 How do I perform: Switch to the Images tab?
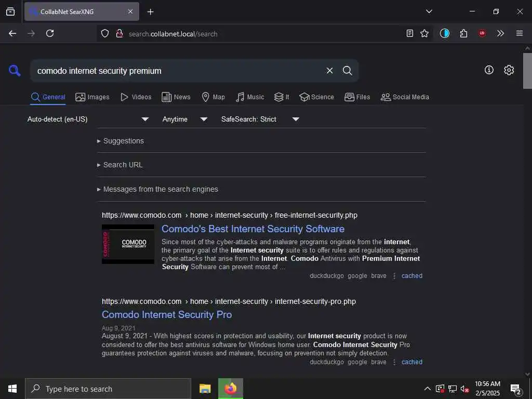pyautogui.click(x=92, y=97)
